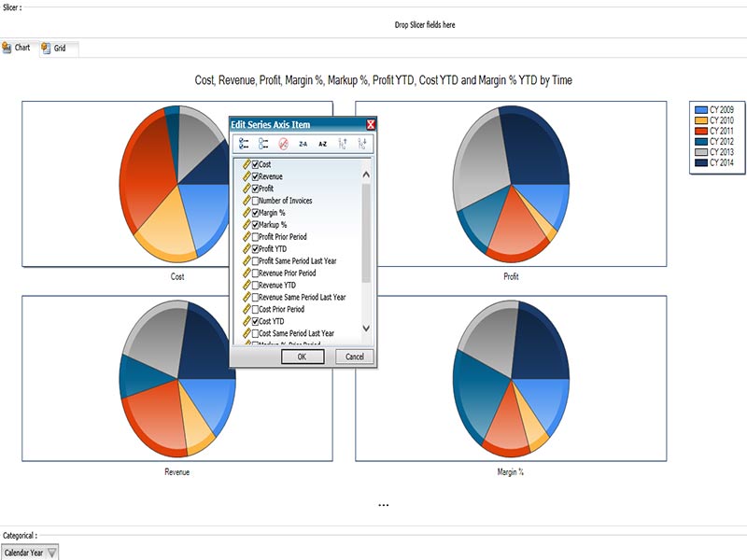Open the Calendar Year dropdown arrow
747x560 pixels.
pos(52,553)
